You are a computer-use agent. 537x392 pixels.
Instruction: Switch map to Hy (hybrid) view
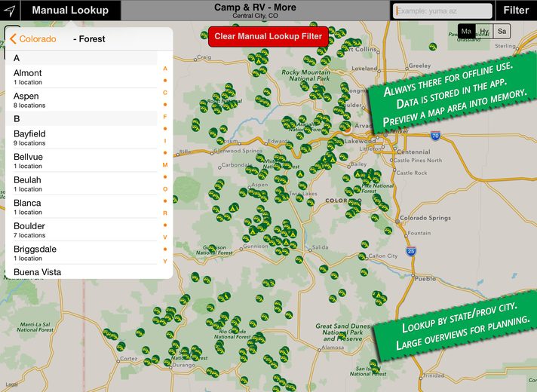(x=484, y=31)
